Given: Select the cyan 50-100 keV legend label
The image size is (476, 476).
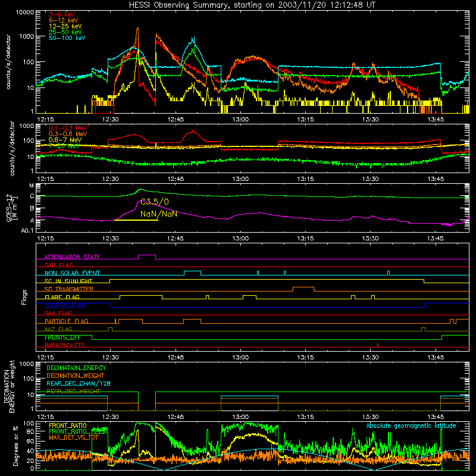Looking at the screenshot, I should tap(67, 37).
